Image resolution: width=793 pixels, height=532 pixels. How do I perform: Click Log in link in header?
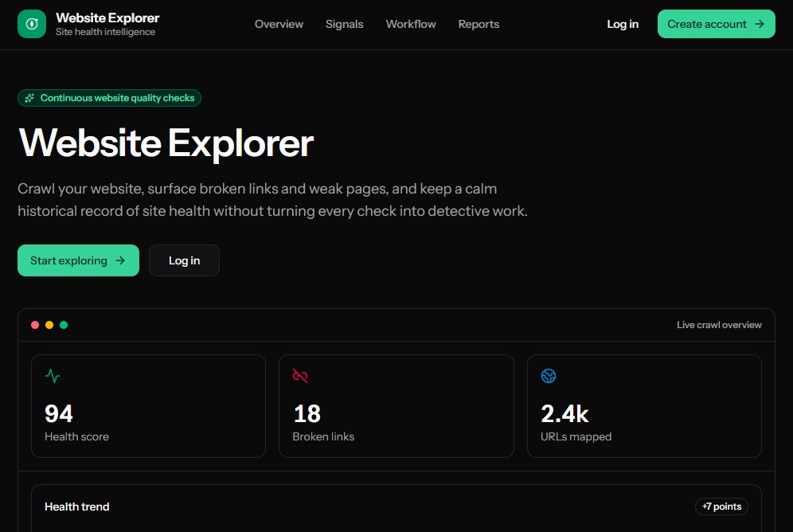[623, 24]
